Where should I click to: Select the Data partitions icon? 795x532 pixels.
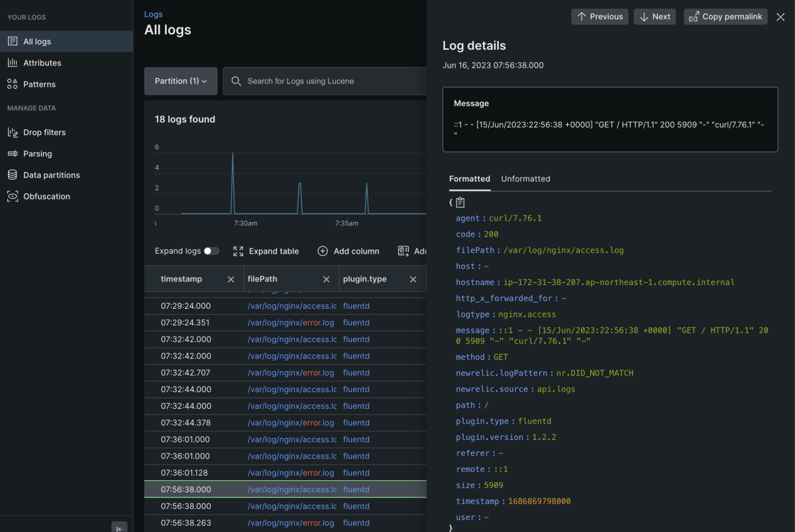coord(12,175)
